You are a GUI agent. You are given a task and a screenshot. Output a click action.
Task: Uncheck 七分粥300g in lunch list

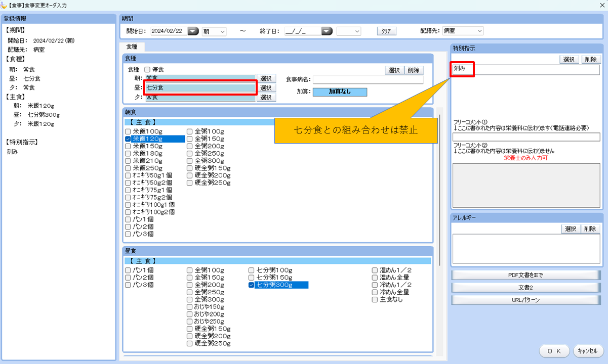pos(251,285)
